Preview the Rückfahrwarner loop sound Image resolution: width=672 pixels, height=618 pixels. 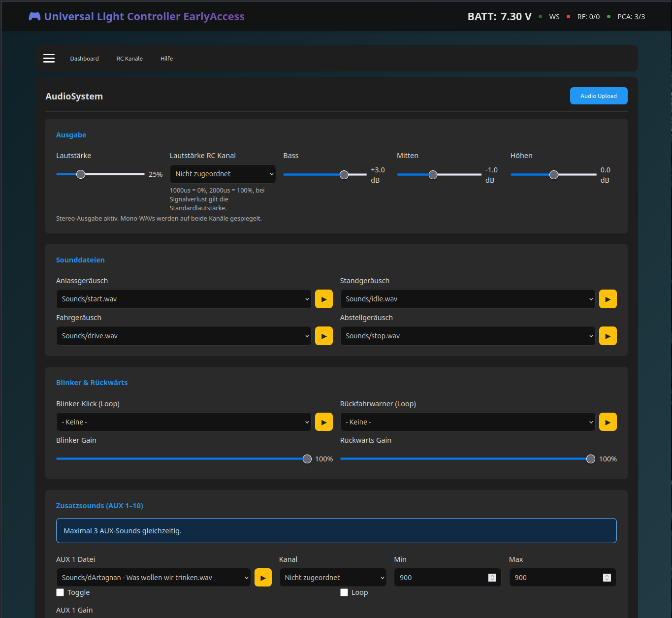pos(608,422)
